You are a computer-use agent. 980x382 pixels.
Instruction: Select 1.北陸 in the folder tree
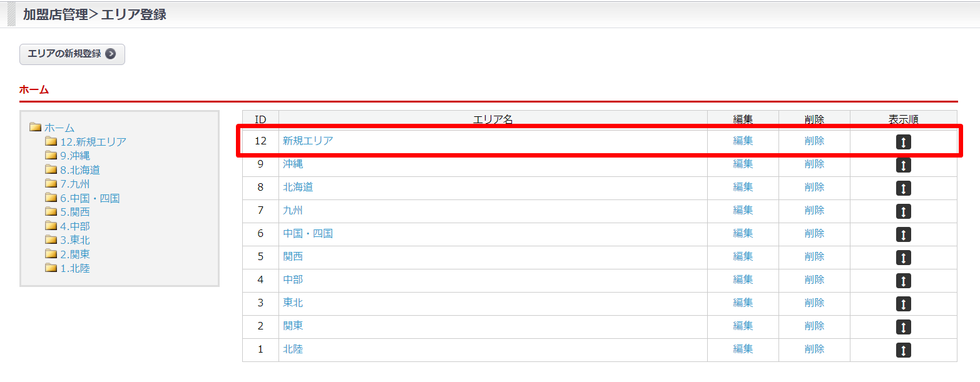tap(74, 268)
